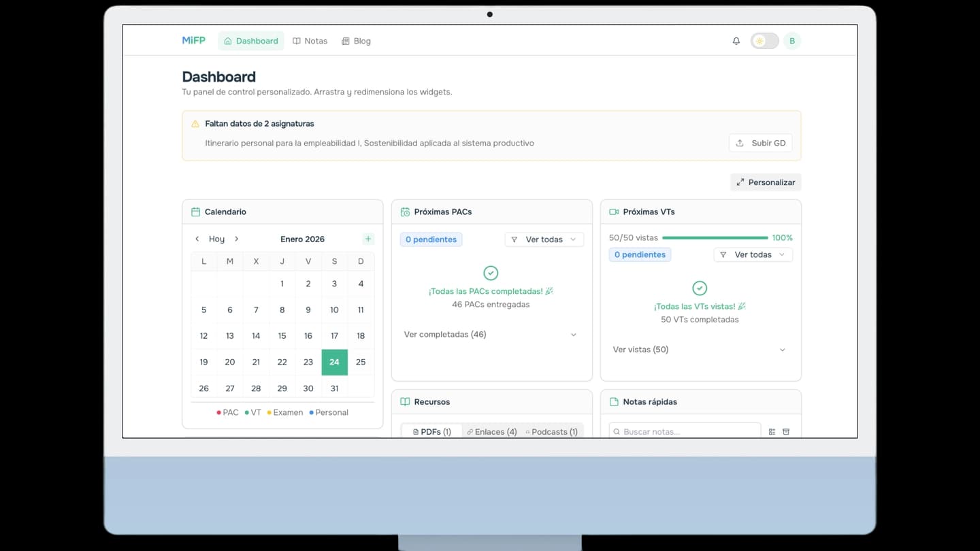Click the list view icon in Notas rápidas
Viewport: 980px width, 551px height.
point(771,431)
